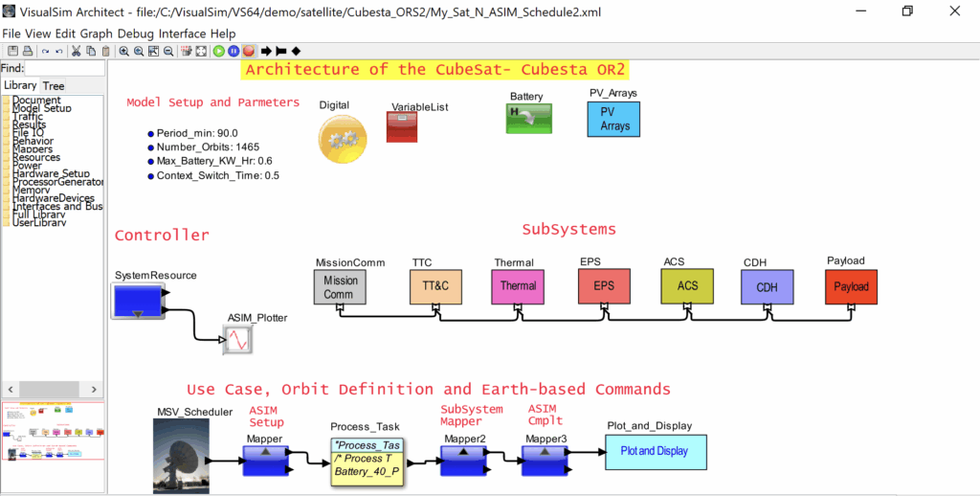Pause the simulation with blue button
The height and width of the screenshot is (496, 980).
coord(234,51)
